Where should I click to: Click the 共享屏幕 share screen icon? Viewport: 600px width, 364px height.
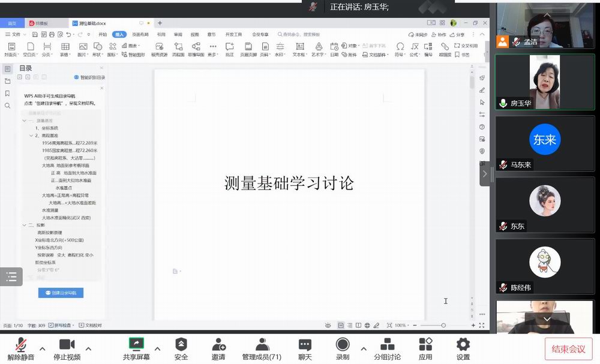[x=136, y=344]
